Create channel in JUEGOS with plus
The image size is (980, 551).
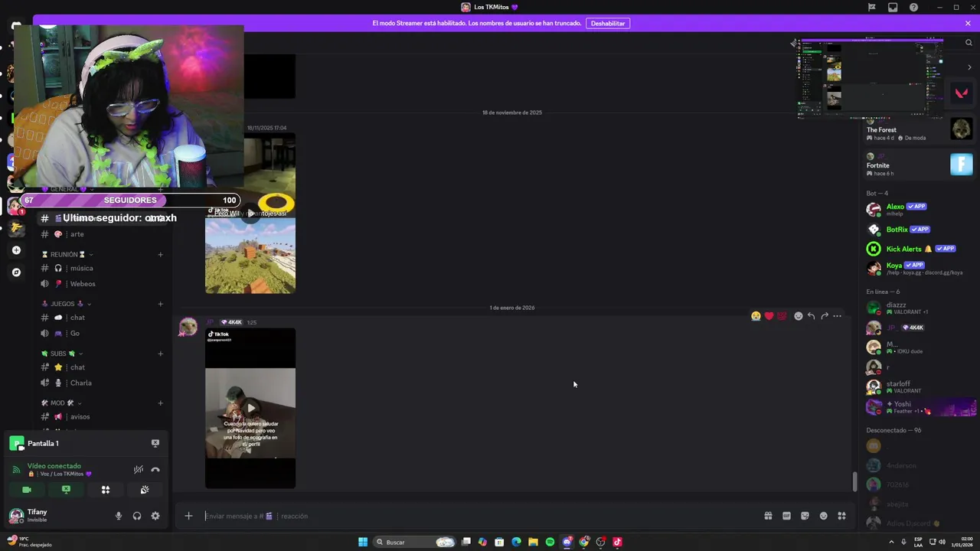pyautogui.click(x=160, y=304)
